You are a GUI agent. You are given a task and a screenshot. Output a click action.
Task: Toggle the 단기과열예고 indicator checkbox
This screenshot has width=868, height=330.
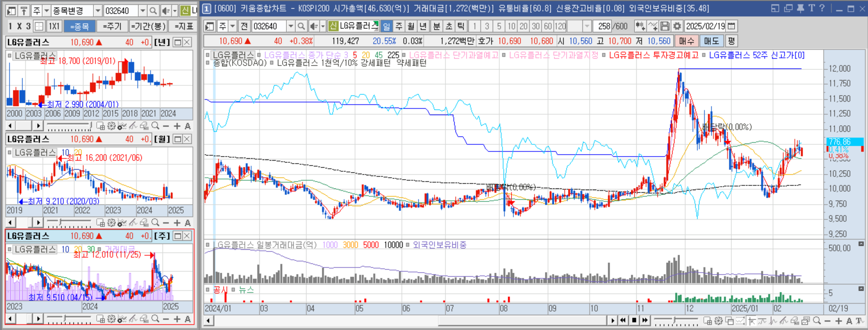[404, 55]
